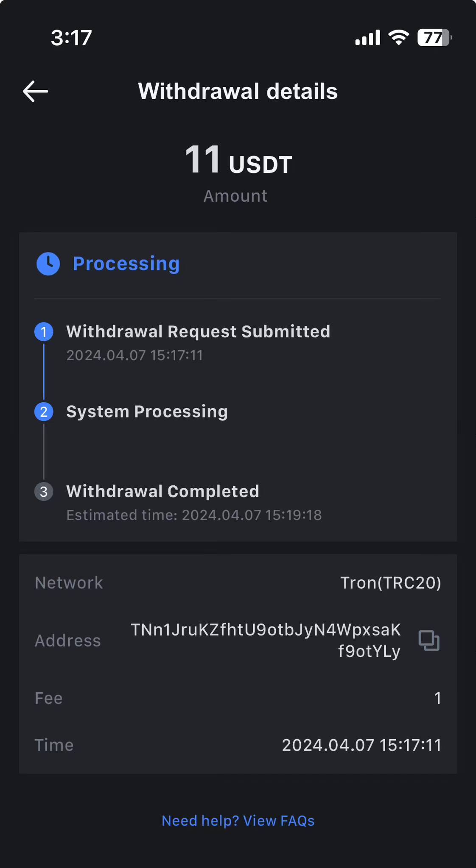Tap the estimated completion time text
This screenshot has height=868, width=476.
[194, 515]
